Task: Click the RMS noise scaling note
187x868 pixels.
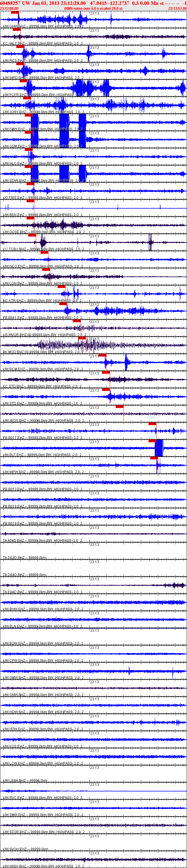Action: pos(93,8)
